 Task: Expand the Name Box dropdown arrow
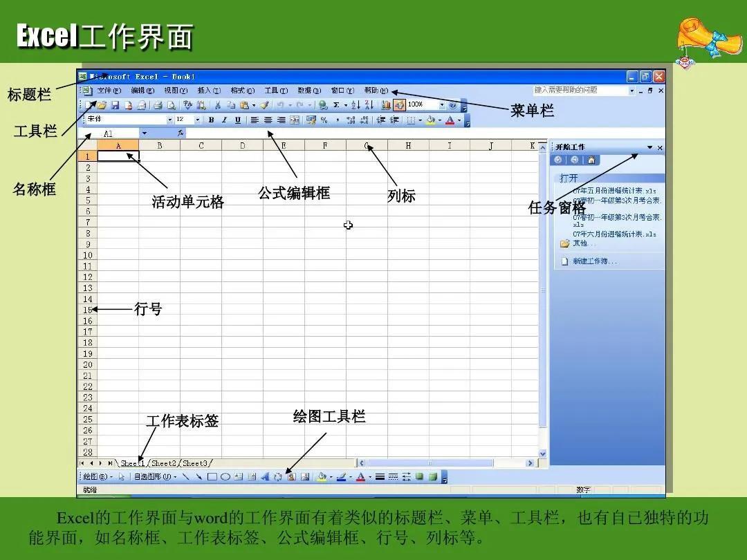(x=145, y=134)
